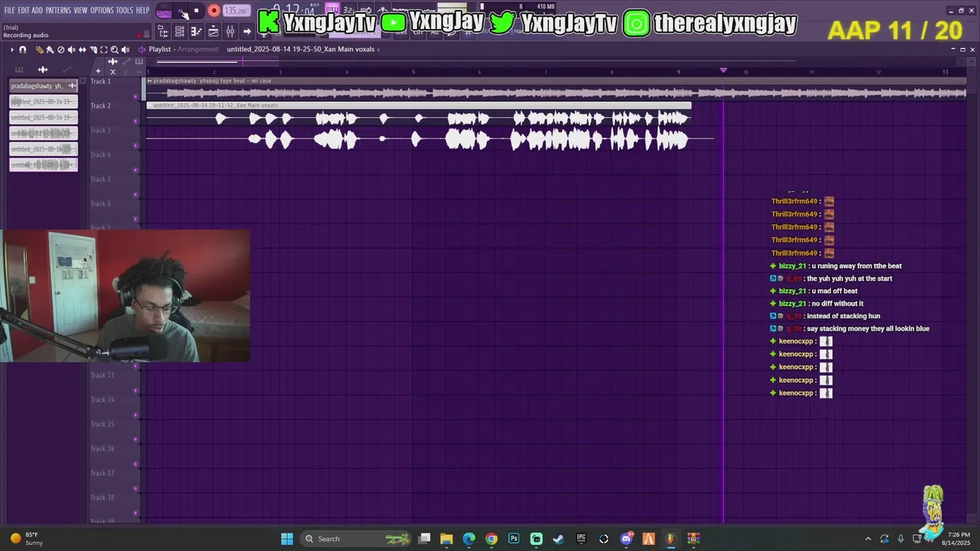Screen dimensions: 980x551
Task: Choose the select tool with dashed square
Action: click(x=104, y=50)
